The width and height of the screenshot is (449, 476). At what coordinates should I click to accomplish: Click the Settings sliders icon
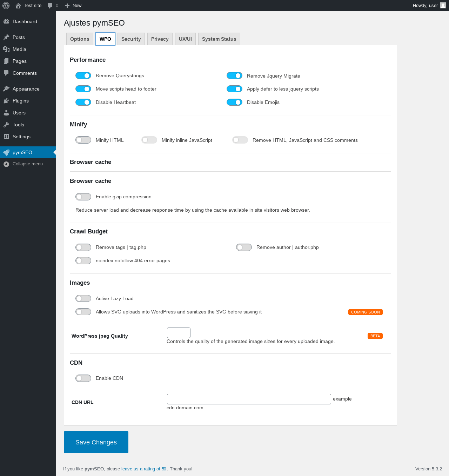[6, 137]
